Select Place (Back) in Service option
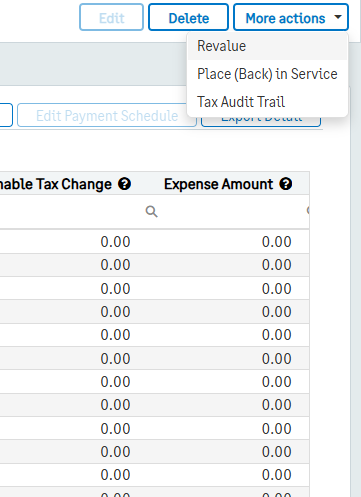 (x=267, y=74)
